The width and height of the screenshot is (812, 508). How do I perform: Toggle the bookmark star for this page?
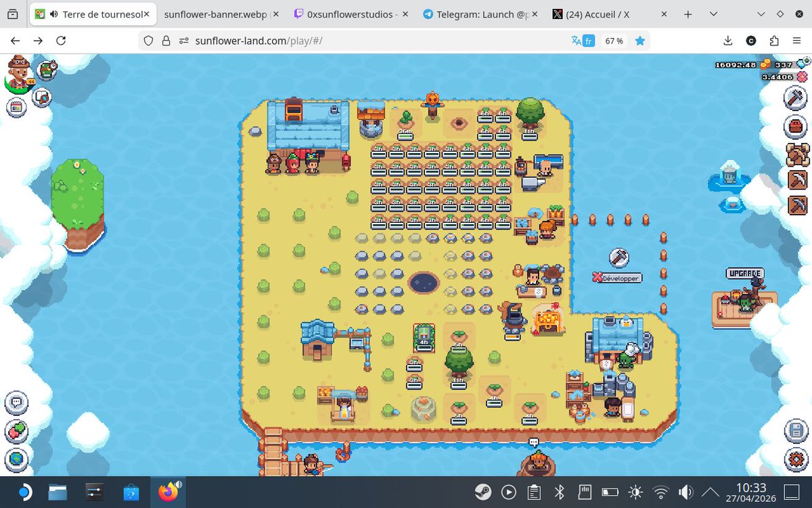(x=639, y=41)
